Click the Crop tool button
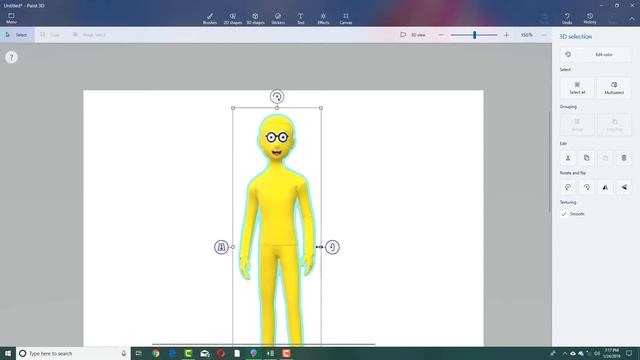Image resolution: width=640 pixels, height=360 pixels. coord(50,35)
